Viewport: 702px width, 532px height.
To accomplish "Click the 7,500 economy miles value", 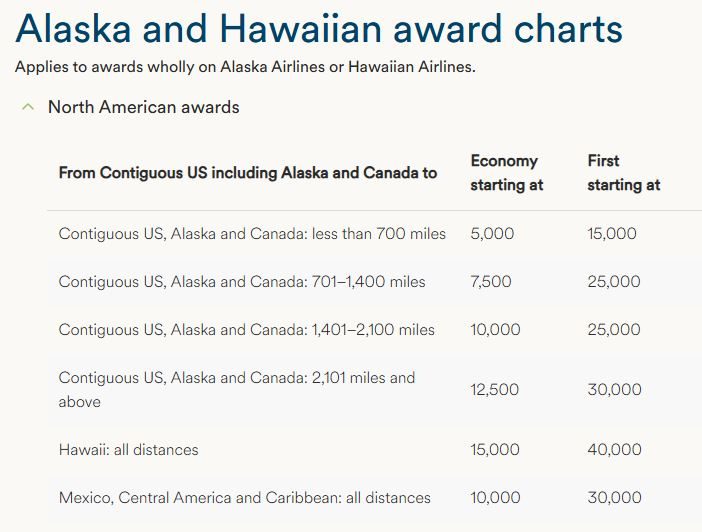I will (492, 282).
